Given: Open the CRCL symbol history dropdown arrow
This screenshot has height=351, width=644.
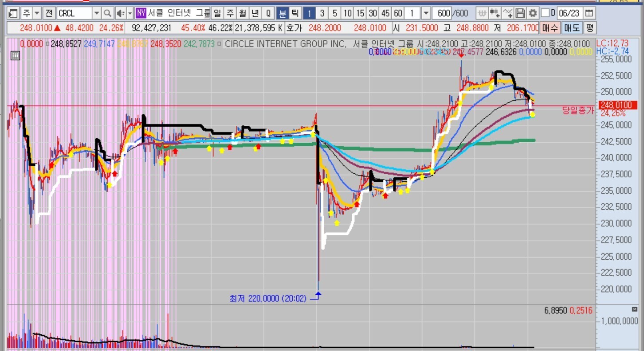Looking at the screenshot, I should click(97, 13).
